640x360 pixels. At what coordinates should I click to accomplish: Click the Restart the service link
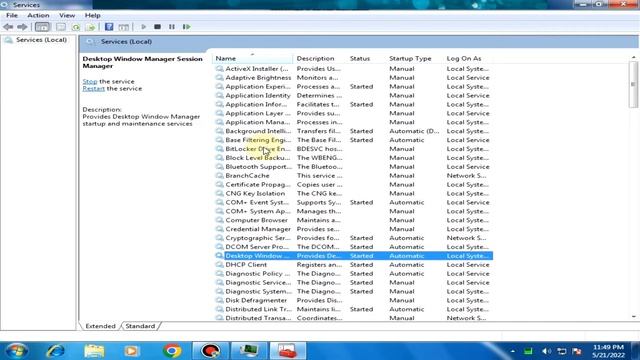(93, 88)
